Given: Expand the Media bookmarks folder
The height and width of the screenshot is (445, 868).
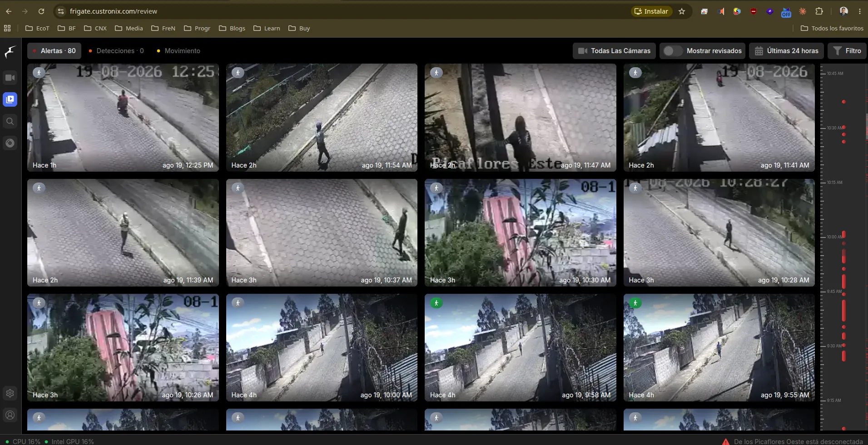Looking at the screenshot, I should point(129,28).
